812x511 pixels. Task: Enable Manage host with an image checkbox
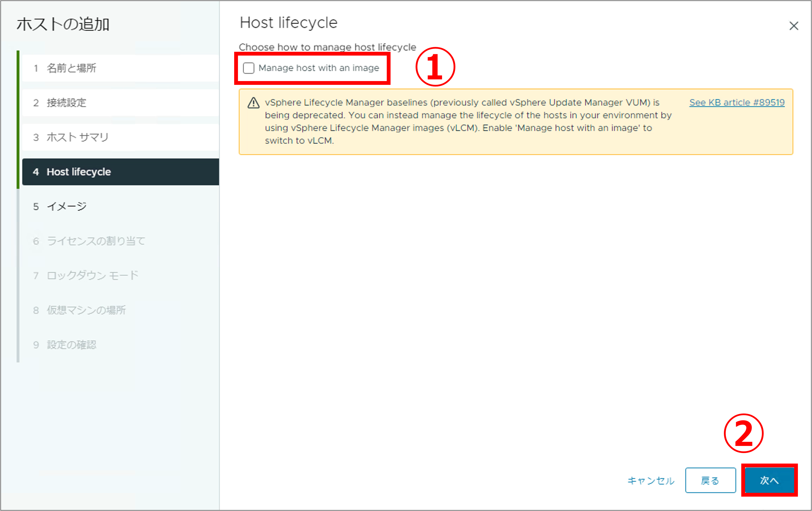249,68
